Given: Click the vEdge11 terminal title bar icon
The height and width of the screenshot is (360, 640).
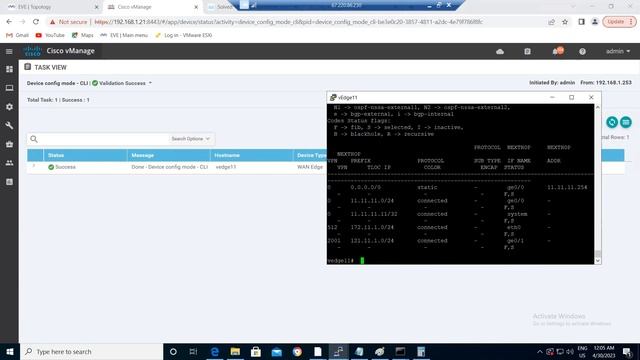Looking at the screenshot, I should [333, 98].
